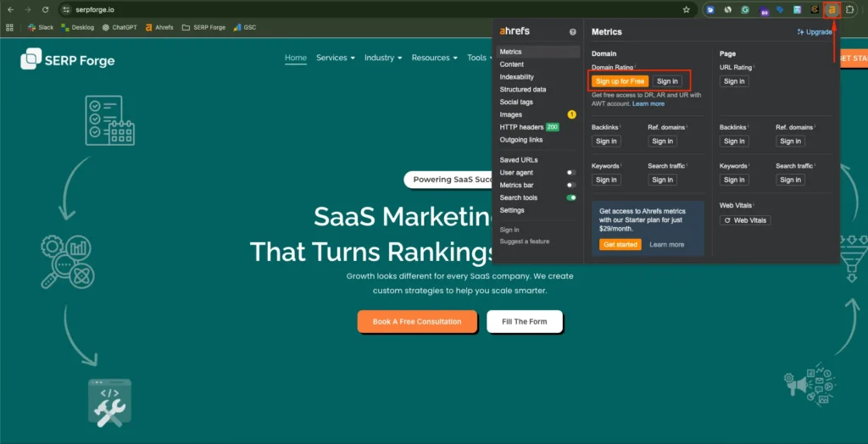Click the Ahrefs extension icon in toolbar

pyautogui.click(x=832, y=9)
